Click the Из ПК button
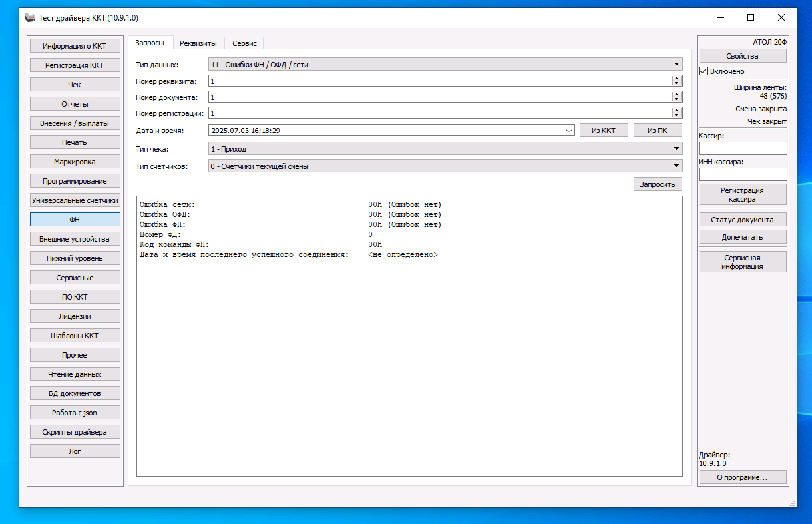This screenshot has width=812, height=524. (x=658, y=131)
